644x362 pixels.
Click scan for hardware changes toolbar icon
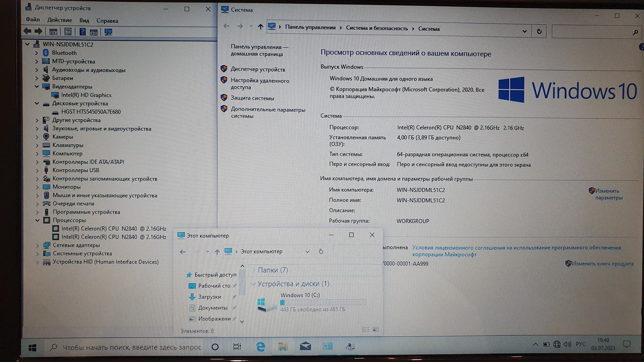pyautogui.click(x=108, y=32)
